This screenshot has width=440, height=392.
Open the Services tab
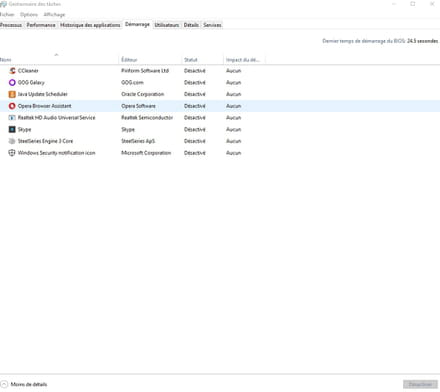212,25
